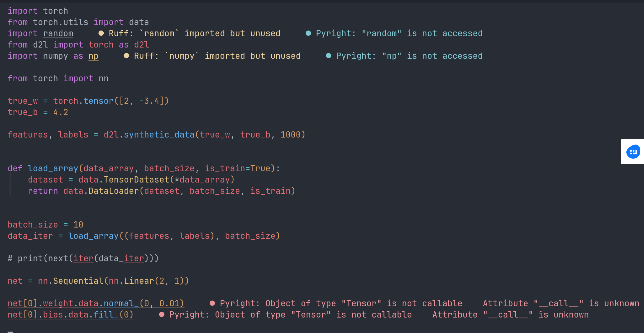Click the load_array function name in its definition
Screen dimensions: 644x333
(x=53, y=168)
